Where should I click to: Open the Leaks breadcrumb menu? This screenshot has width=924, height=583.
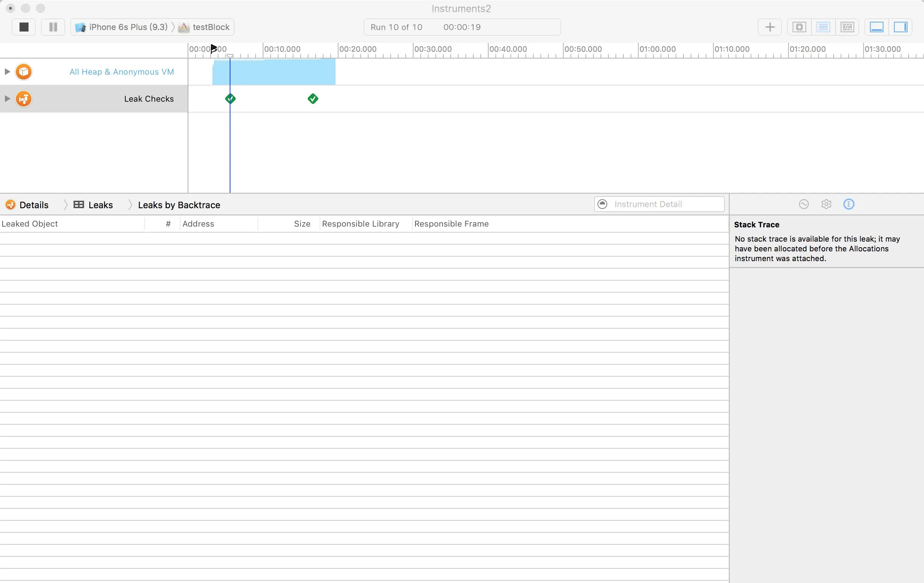pos(100,205)
